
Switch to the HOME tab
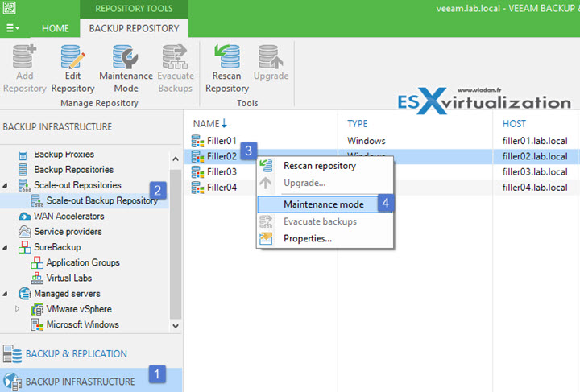click(55, 28)
